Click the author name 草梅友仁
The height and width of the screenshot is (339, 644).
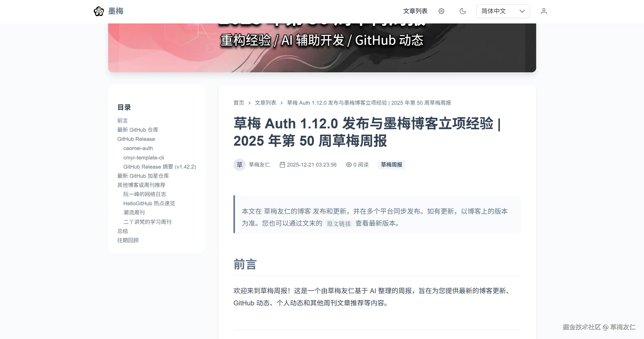tap(259, 165)
